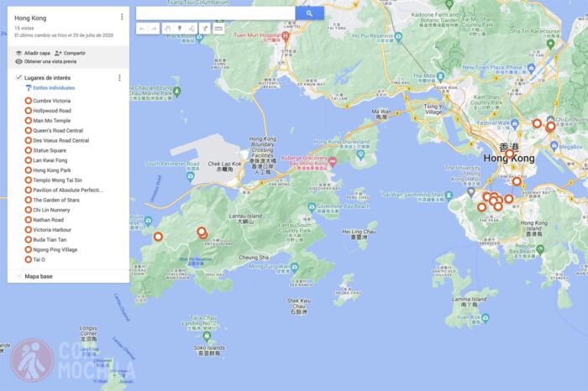Select Lan Kwai Fong in the list

[50, 160]
